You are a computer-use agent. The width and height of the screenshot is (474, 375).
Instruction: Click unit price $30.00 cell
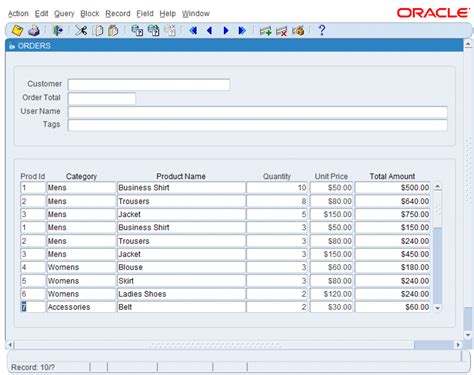[x=331, y=307]
